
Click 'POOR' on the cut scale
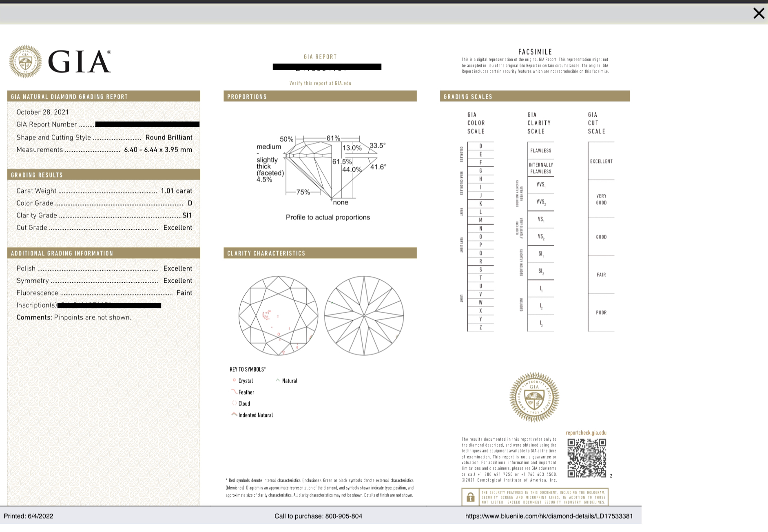click(601, 313)
